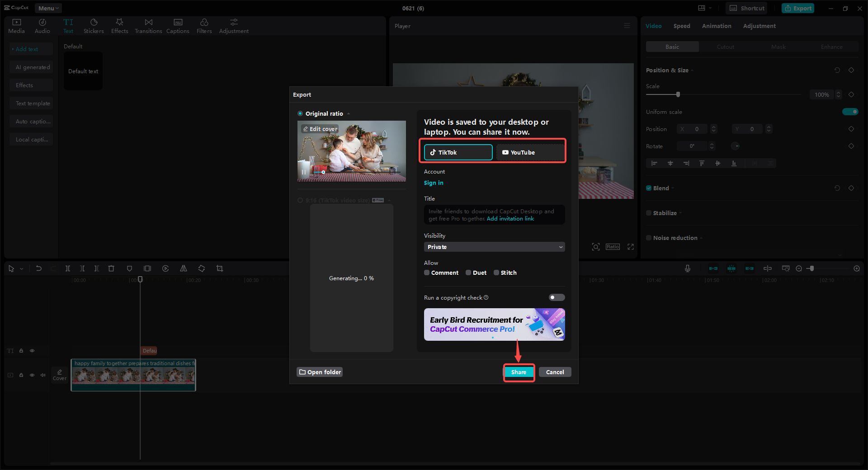The image size is (868, 470).
Task: Click the Rotate icon in timeline toolbar
Action: [x=202, y=268]
